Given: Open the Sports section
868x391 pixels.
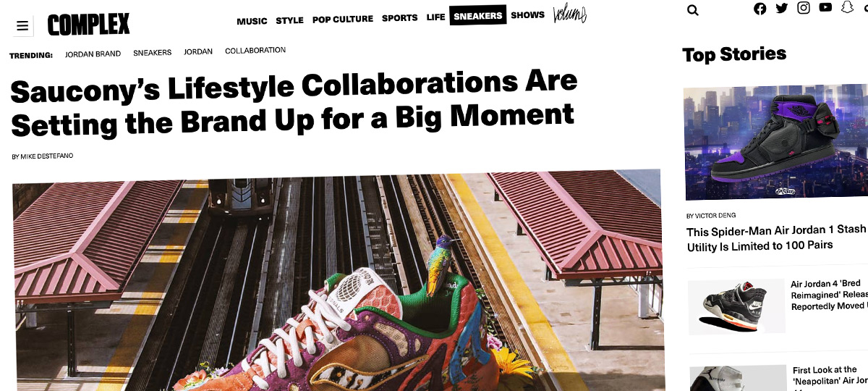Looking at the screenshot, I should (400, 18).
